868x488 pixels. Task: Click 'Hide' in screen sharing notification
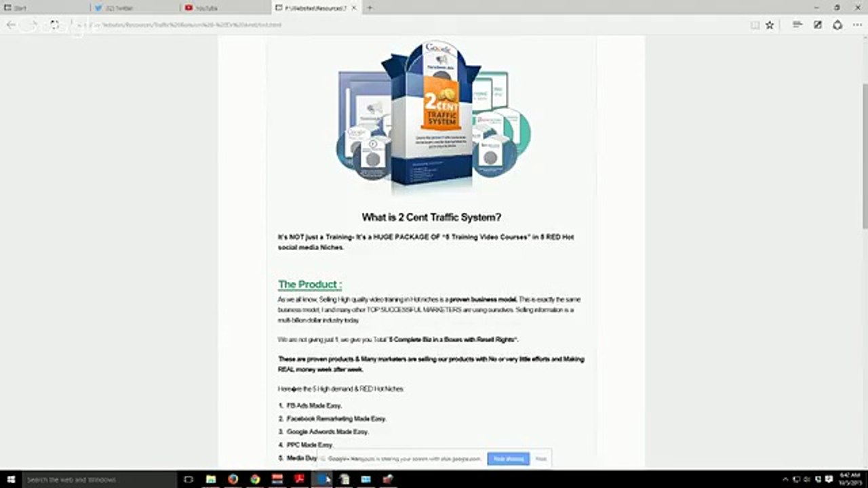coord(540,459)
